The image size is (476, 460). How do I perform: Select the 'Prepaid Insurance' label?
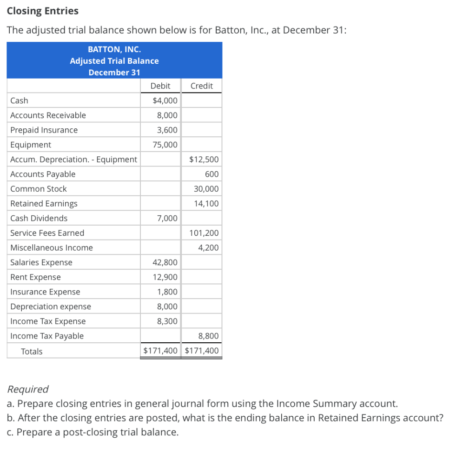44,130
